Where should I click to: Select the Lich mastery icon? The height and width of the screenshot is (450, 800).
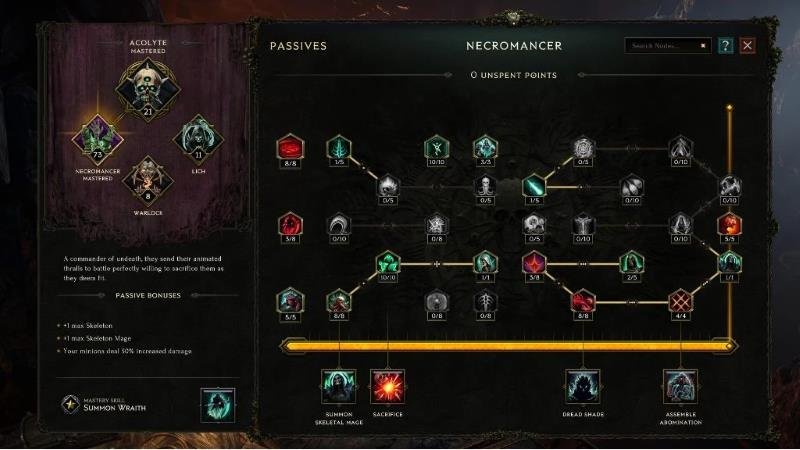[x=198, y=137]
